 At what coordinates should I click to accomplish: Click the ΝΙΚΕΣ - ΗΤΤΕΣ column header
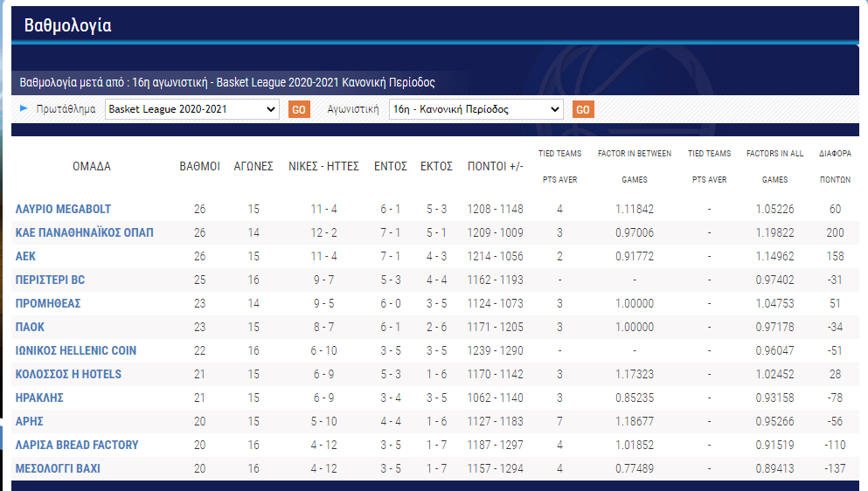pyautogui.click(x=323, y=166)
